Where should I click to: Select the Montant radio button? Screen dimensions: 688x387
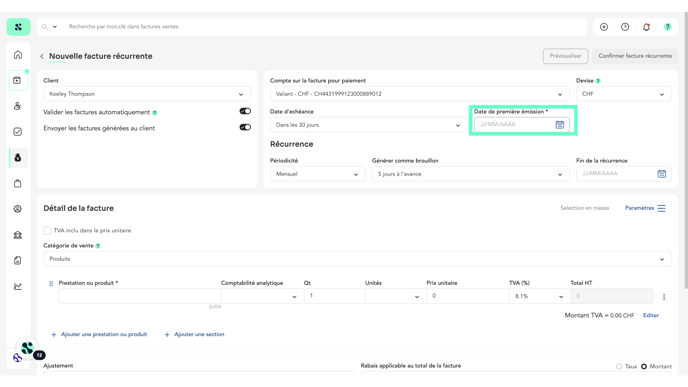click(x=644, y=366)
